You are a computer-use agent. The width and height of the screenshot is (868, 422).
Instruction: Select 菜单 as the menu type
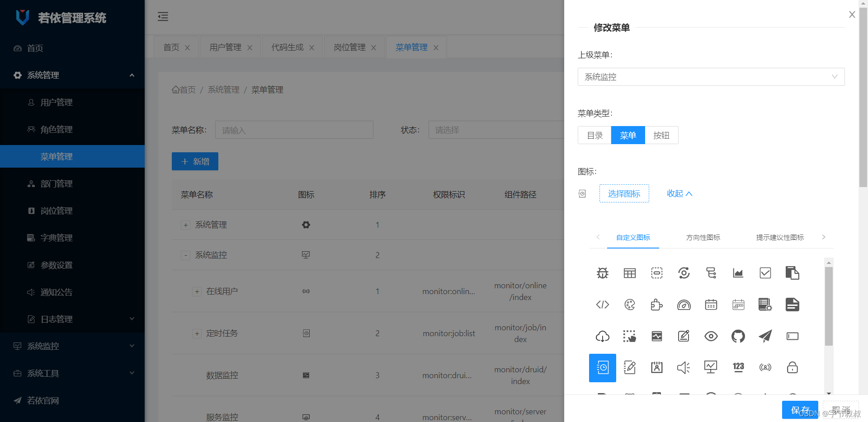627,135
